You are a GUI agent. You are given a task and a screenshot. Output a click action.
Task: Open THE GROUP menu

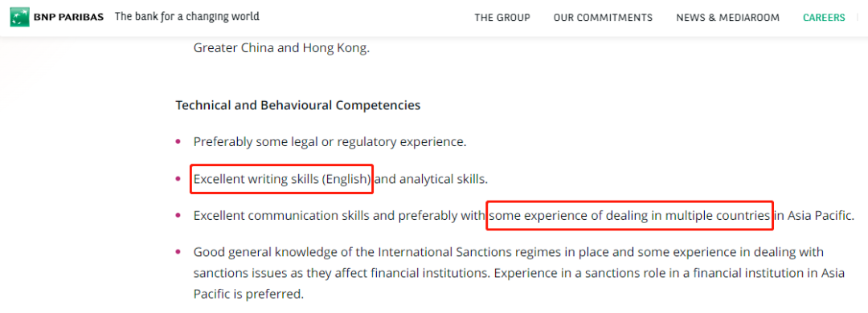[x=502, y=18]
